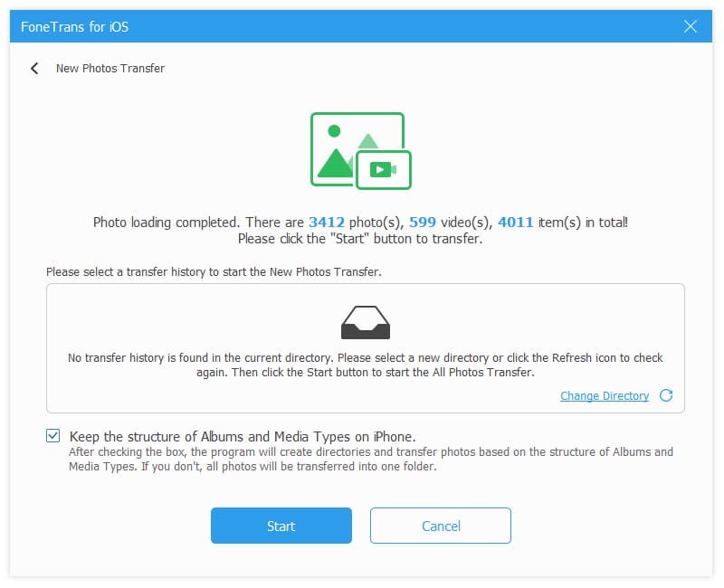Viewport: 724px width, 588px height.
Task: Click the 599 video count number
Action: [423, 223]
